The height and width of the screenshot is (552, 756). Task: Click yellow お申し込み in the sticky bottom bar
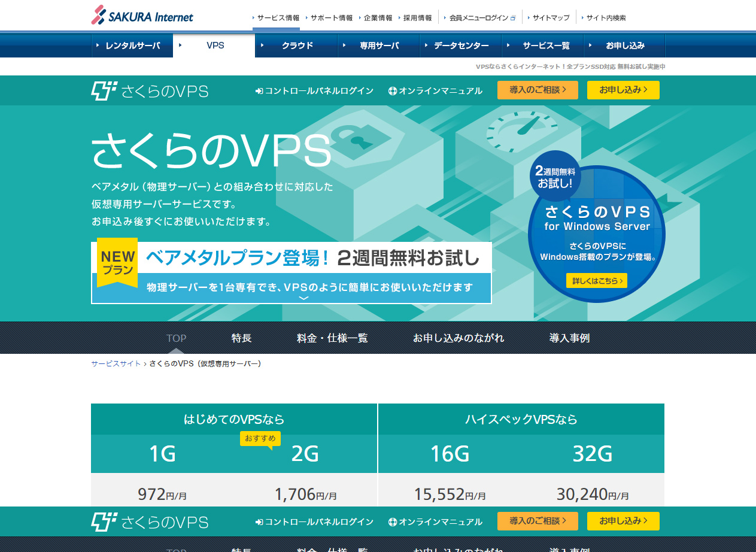pyautogui.click(x=623, y=521)
